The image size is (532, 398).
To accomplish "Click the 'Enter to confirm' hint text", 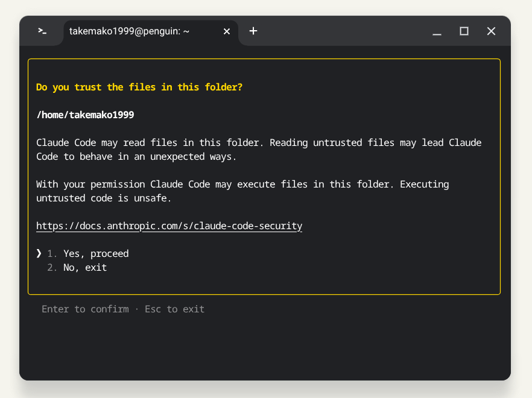I will click(x=85, y=309).
